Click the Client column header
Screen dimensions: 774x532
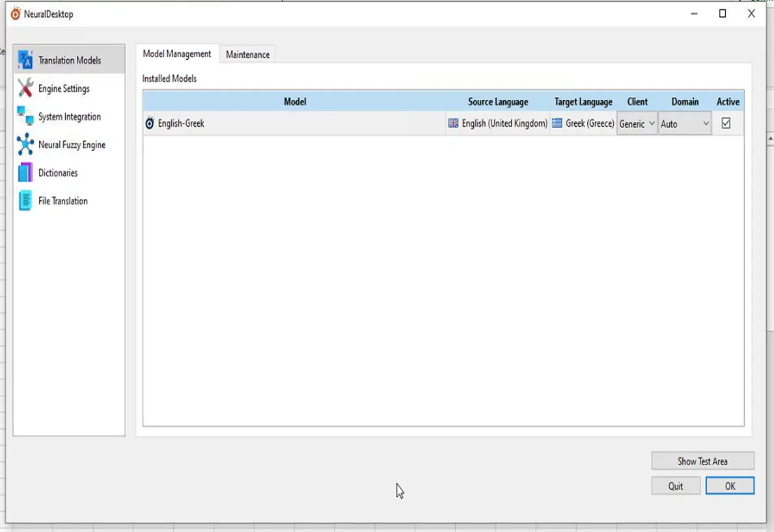pos(637,101)
